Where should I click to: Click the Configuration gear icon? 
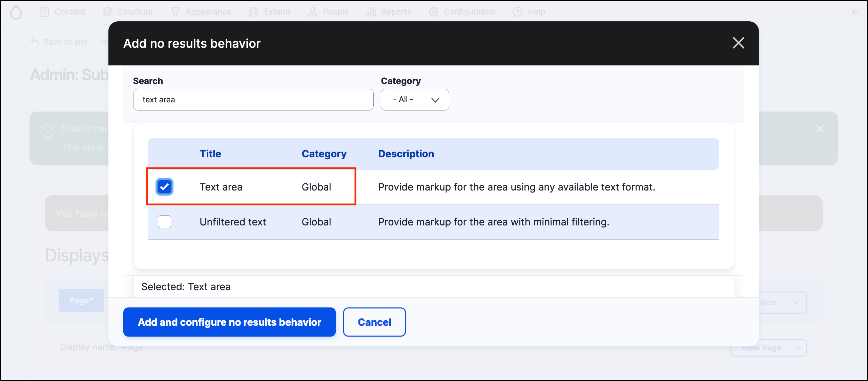pos(433,12)
